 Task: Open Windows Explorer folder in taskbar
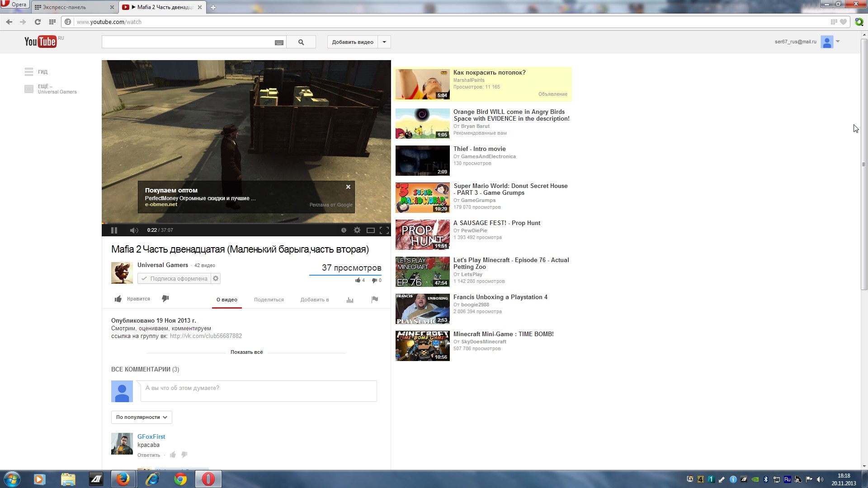(68, 479)
